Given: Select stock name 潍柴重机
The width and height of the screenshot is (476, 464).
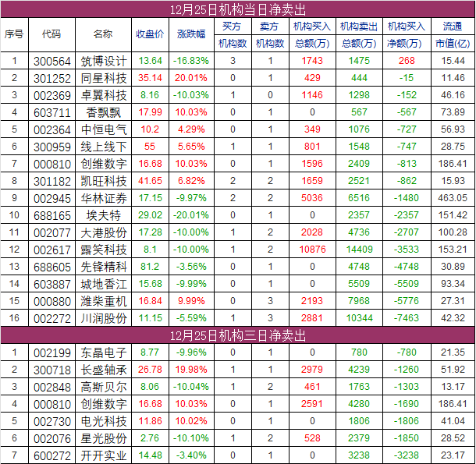Looking at the screenshot, I should pos(104,301).
